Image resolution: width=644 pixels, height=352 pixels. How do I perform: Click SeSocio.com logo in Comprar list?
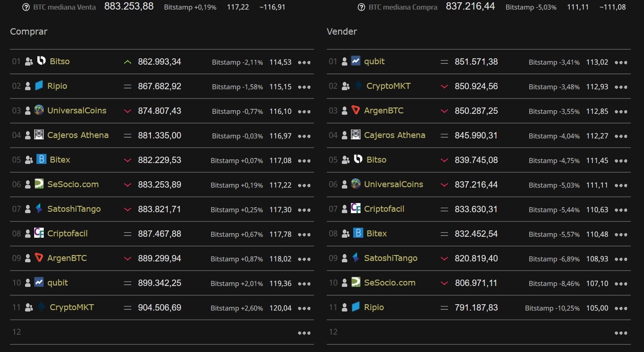coord(39,184)
